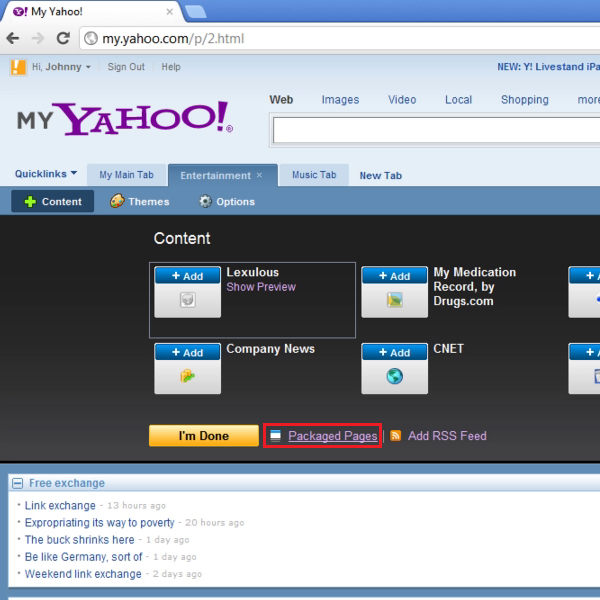600x600 pixels.
Task: Select the Entertainment tab
Action: [215, 175]
